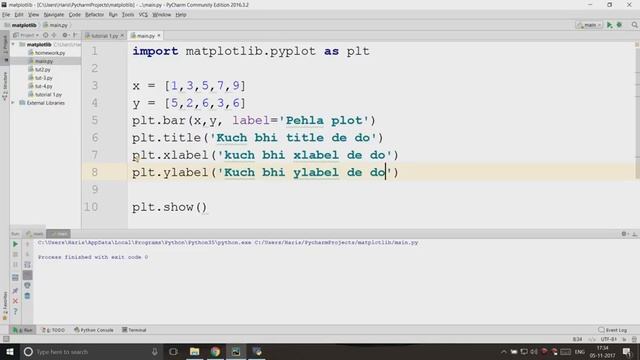Close Run tab red X icon
This screenshot has width=640, height=360.
point(15,301)
